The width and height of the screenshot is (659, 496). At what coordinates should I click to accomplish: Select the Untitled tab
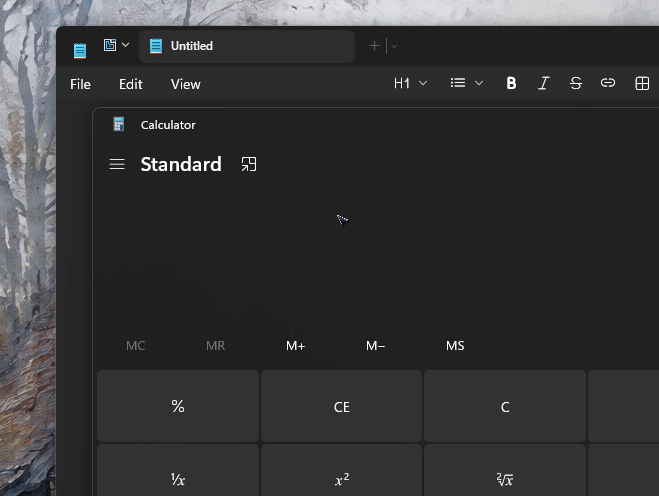click(x=247, y=46)
